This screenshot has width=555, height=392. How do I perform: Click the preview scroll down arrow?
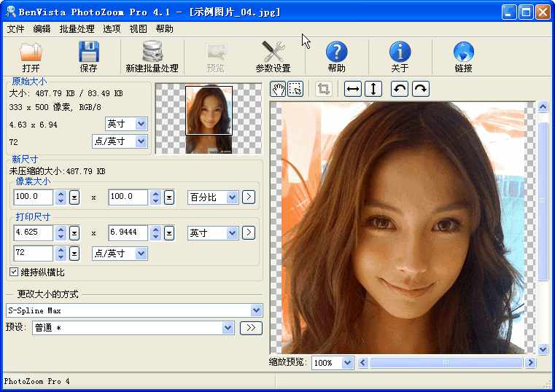pyautogui.click(x=543, y=349)
